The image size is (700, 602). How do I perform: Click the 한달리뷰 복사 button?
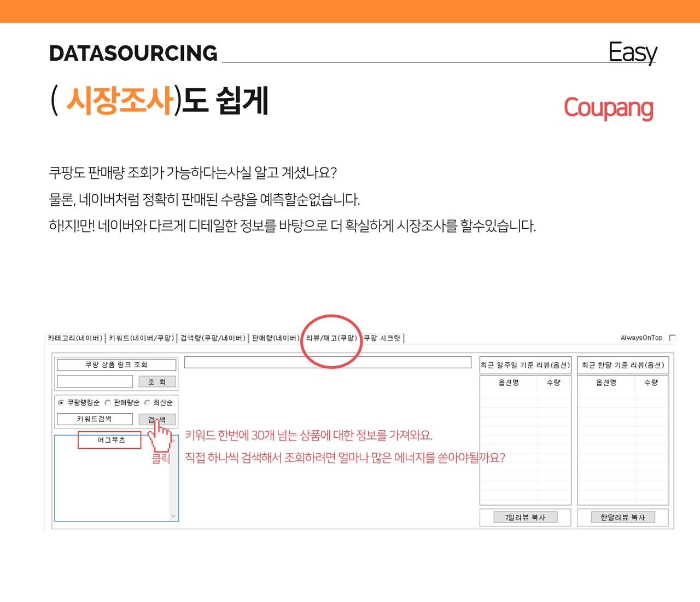tap(623, 517)
